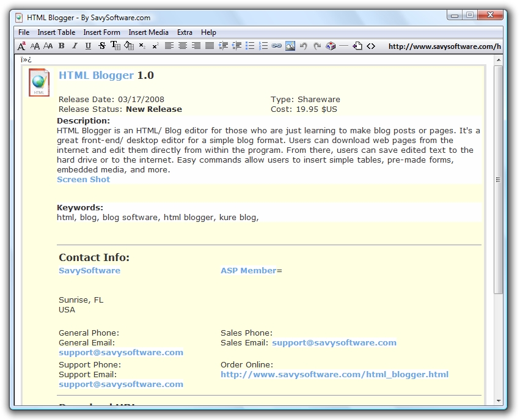Click the subscript icon
The height and width of the screenshot is (420, 520).
(142, 46)
